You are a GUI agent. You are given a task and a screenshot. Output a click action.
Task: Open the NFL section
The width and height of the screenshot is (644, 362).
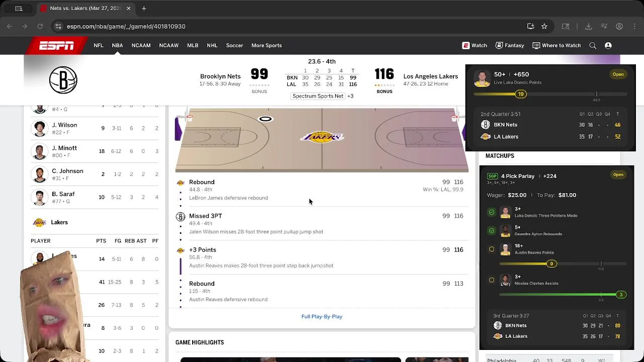99,46
